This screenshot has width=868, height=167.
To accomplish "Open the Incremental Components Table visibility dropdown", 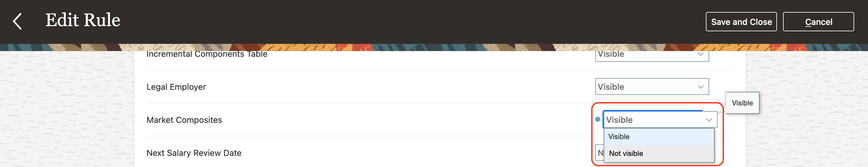I will click(652, 56).
